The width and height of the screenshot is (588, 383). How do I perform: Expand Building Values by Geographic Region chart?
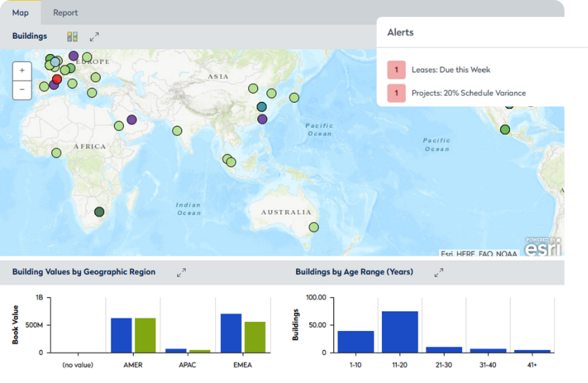pos(181,272)
